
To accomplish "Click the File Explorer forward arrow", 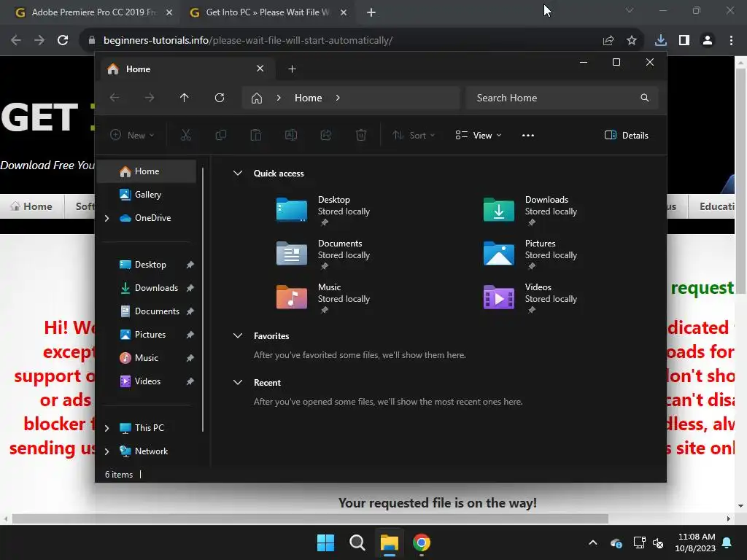I will point(150,98).
